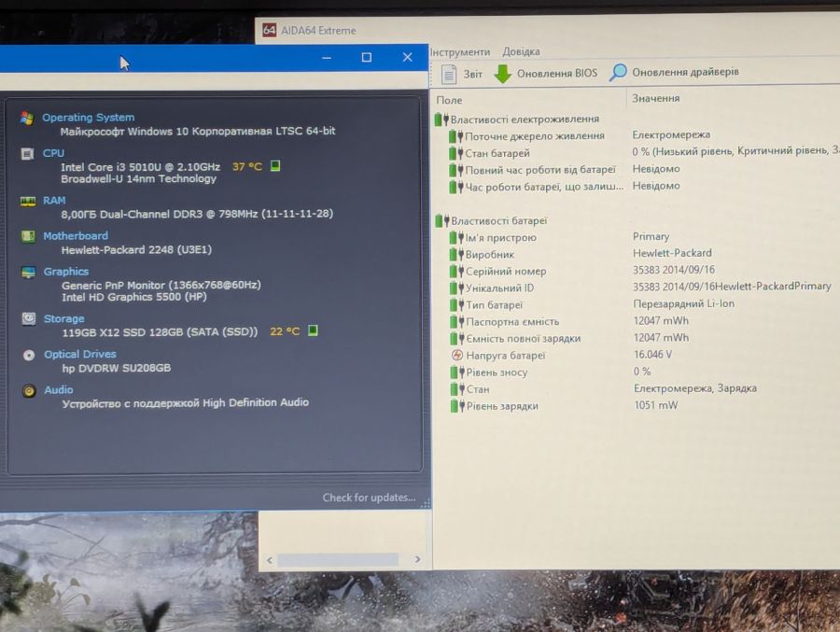The width and height of the screenshot is (840, 632).
Task: Click the Motherboard icon
Action: 28,236
